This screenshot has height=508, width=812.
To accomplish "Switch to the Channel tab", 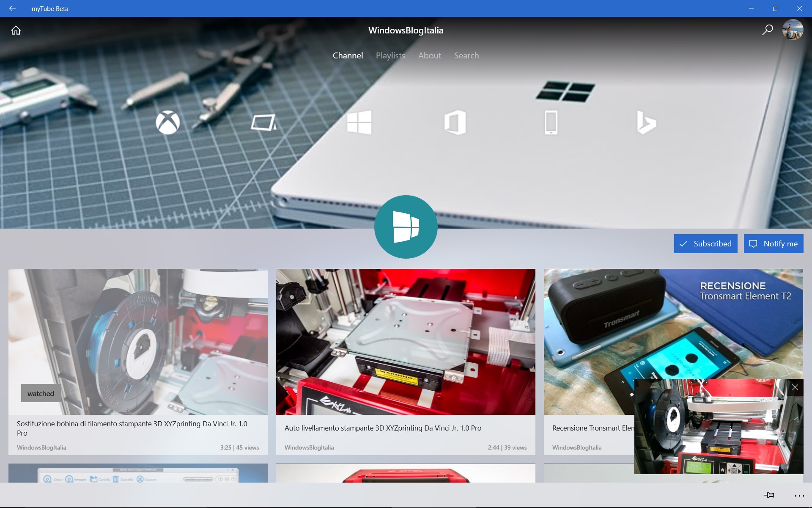I will coord(348,55).
